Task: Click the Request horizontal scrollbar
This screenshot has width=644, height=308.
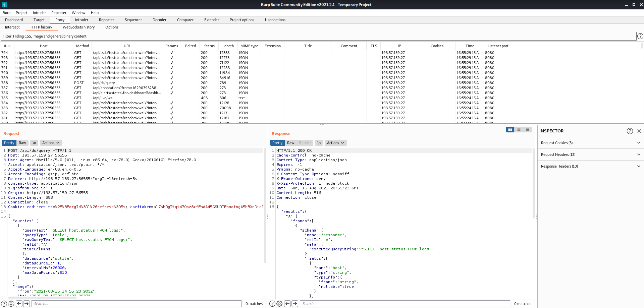Action: pyautogui.click(x=42, y=298)
